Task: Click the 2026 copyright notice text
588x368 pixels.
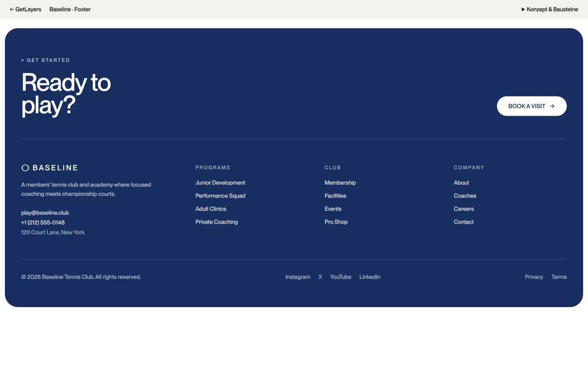Action: (81, 277)
